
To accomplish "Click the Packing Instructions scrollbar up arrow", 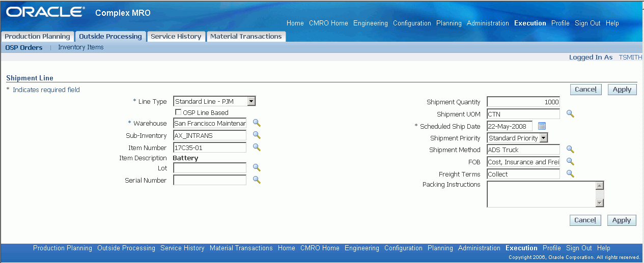I will click(x=600, y=186).
